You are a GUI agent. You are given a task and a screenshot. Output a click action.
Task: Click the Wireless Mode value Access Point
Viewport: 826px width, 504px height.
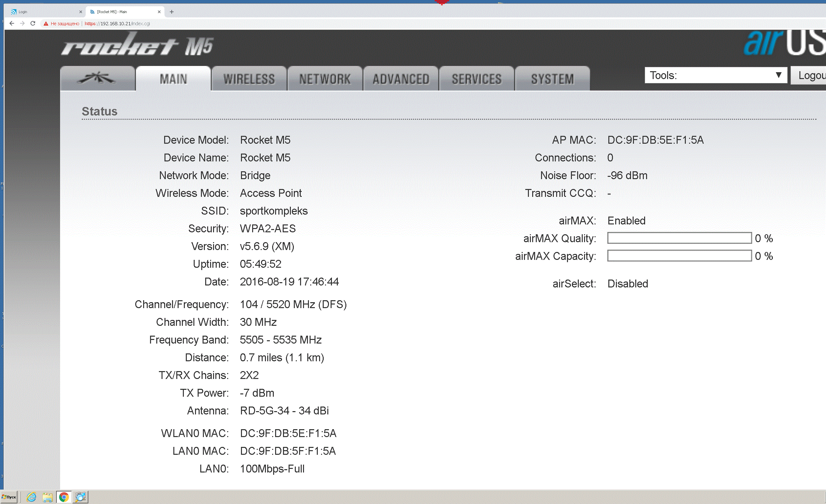[271, 193]
